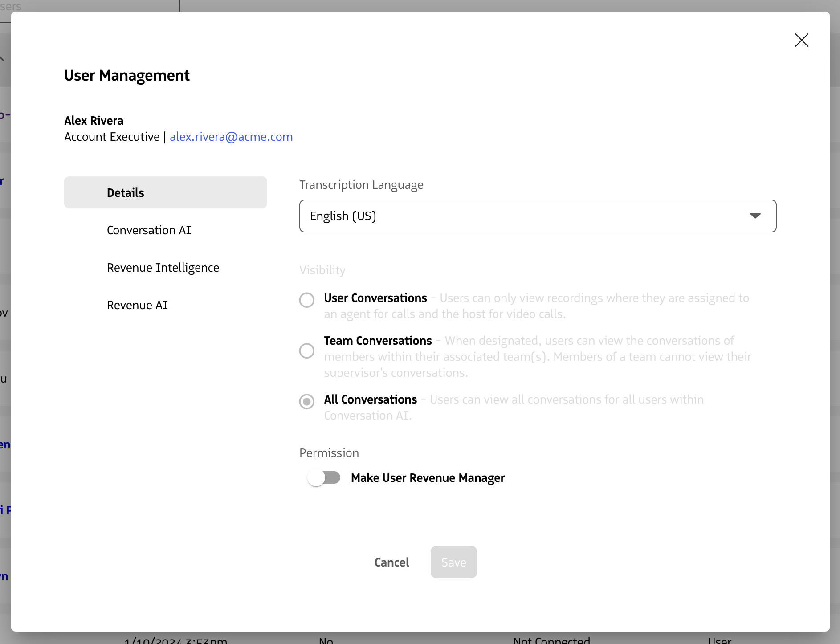Enable Make User Revenue Manager

pos(324,477)
